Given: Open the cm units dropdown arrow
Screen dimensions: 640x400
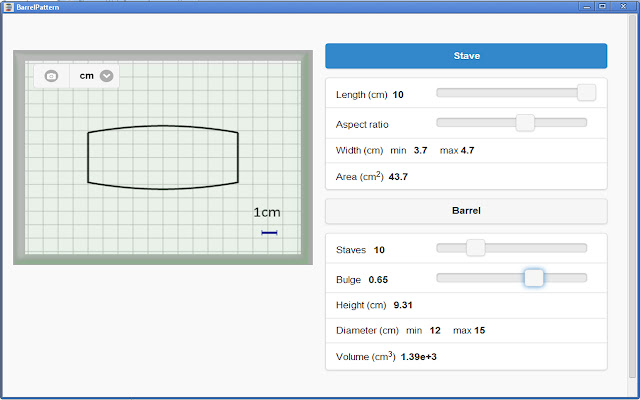Looking at the screenshot, I should (x=107, y=75).
